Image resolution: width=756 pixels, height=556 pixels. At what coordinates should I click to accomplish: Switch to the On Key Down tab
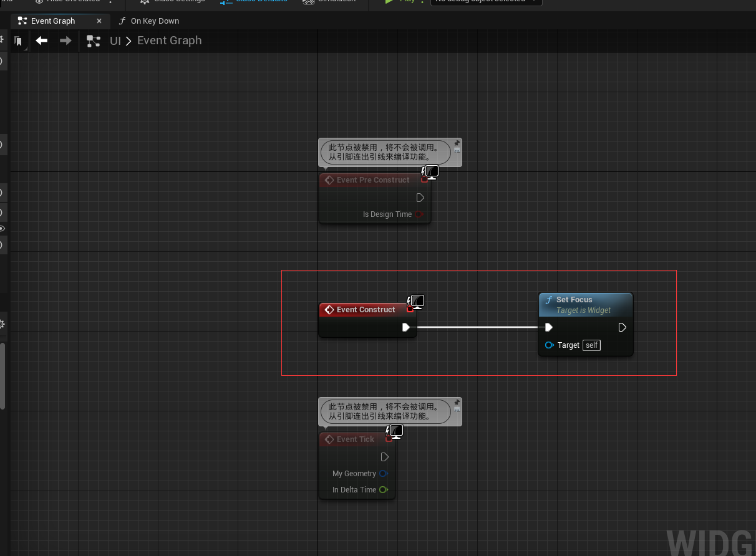click(154, 21)
